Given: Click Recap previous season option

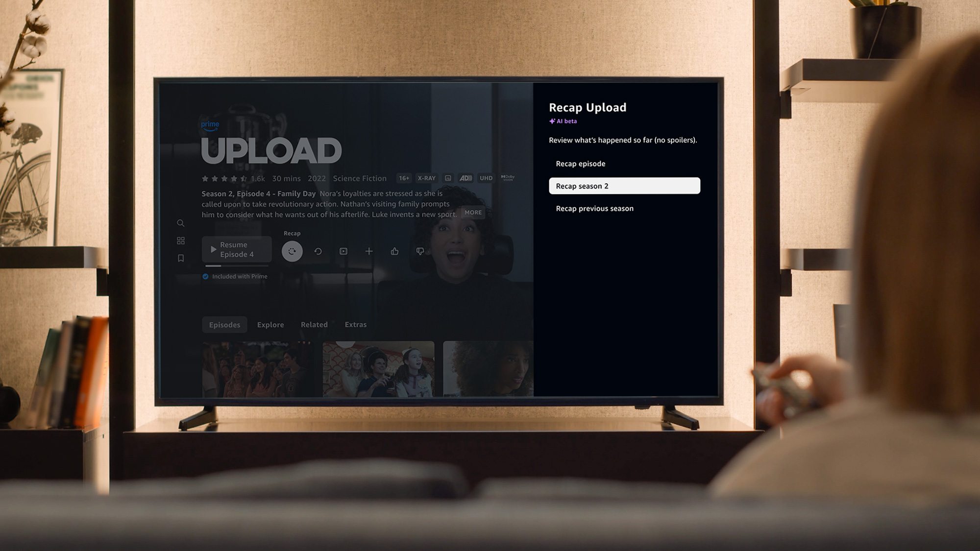Looking at the screenshot, I should (x=594, y=208).
